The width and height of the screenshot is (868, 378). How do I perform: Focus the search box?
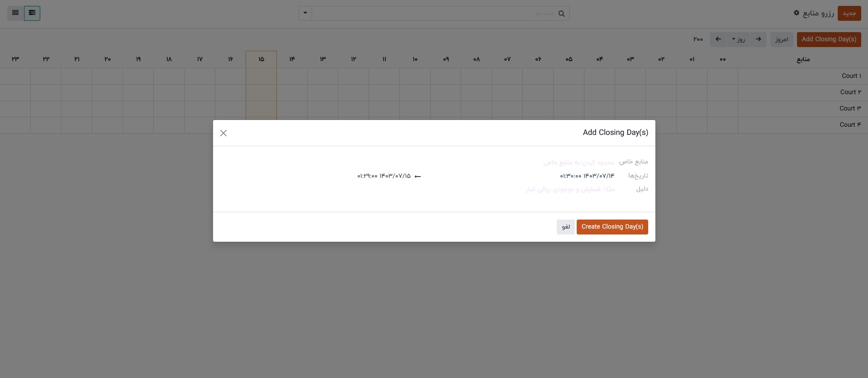434,13
